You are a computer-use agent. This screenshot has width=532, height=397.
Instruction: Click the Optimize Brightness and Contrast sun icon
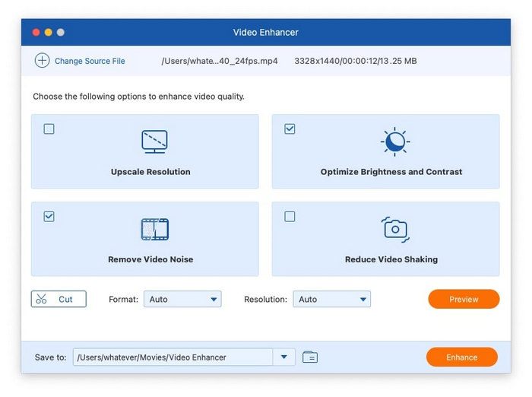394,141
